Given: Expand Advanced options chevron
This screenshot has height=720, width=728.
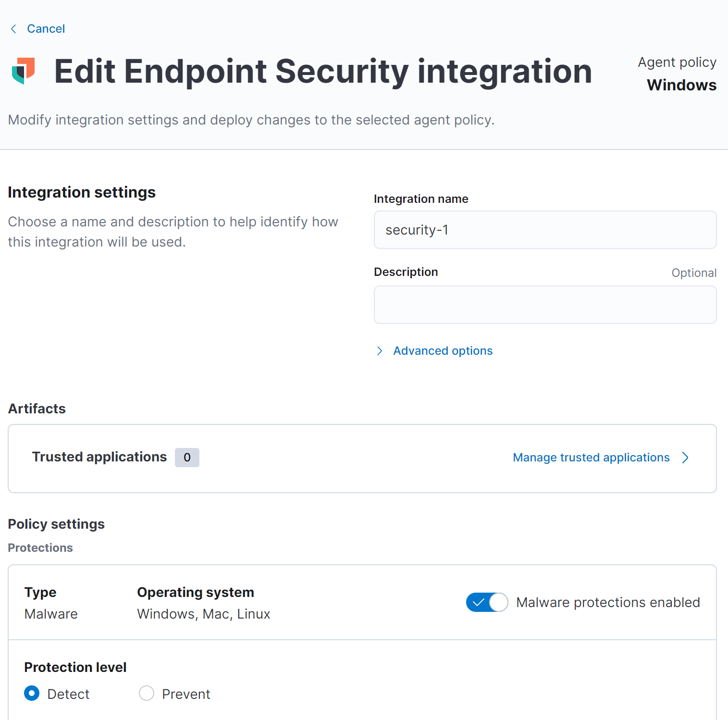Looking at the screenshot, I should pyautogui.click(x=380, y=351).
